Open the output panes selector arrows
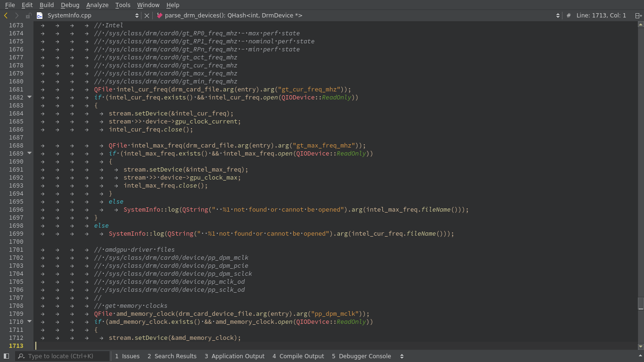The image size is (644, 362). (x=402, y=356)
